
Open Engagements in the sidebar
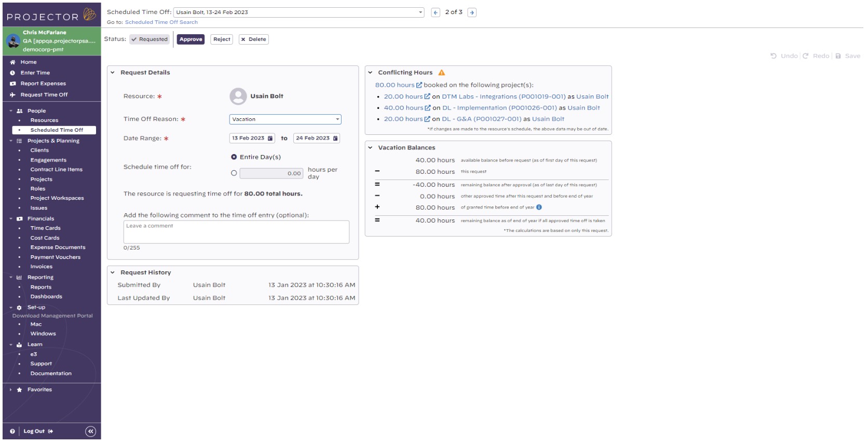(x=48, y=160)
